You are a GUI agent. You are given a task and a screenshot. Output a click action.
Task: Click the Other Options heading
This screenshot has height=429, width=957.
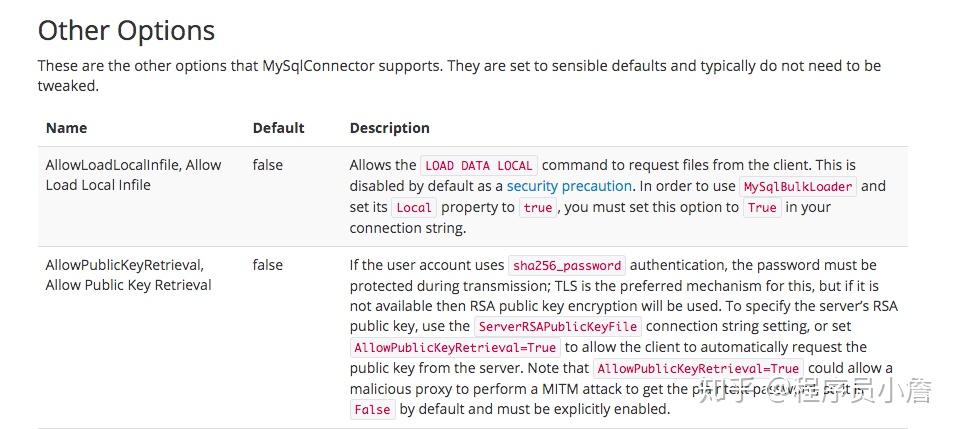pyautogui.click(x=126, y=31)
